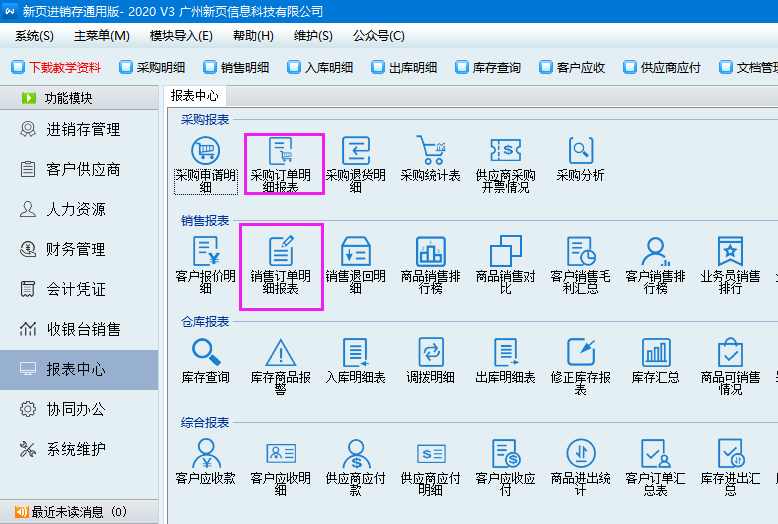Open the 采购分析 analysis icon
This screenshot has height=524, width=778.
[581, 159]
